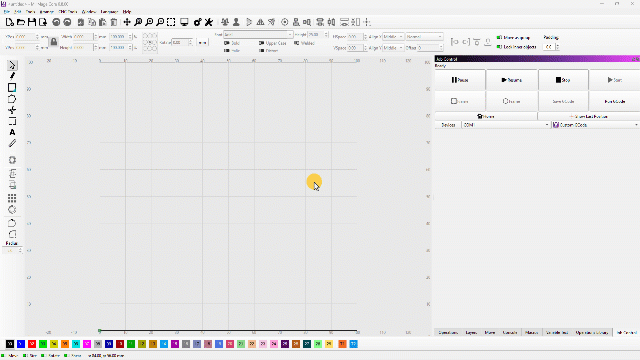
Task: Select the Measure ruler tool
Action: click(x=12, y=143)
